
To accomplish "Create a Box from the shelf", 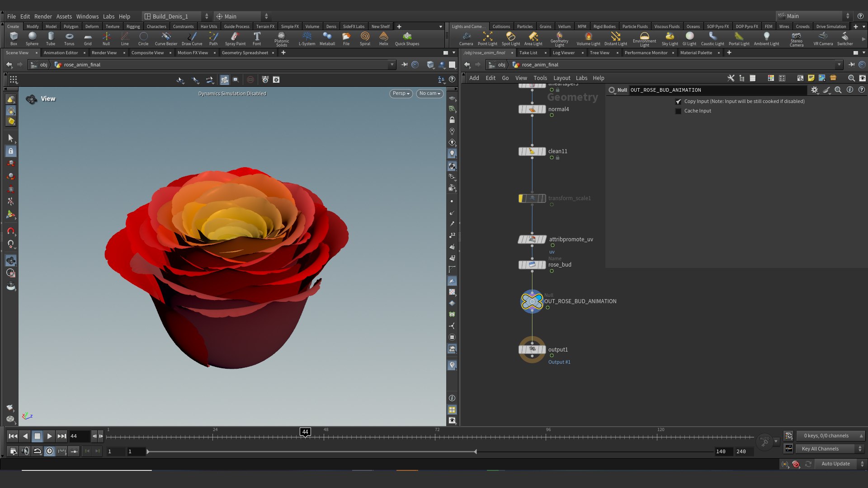I will (x=14, y=38).
